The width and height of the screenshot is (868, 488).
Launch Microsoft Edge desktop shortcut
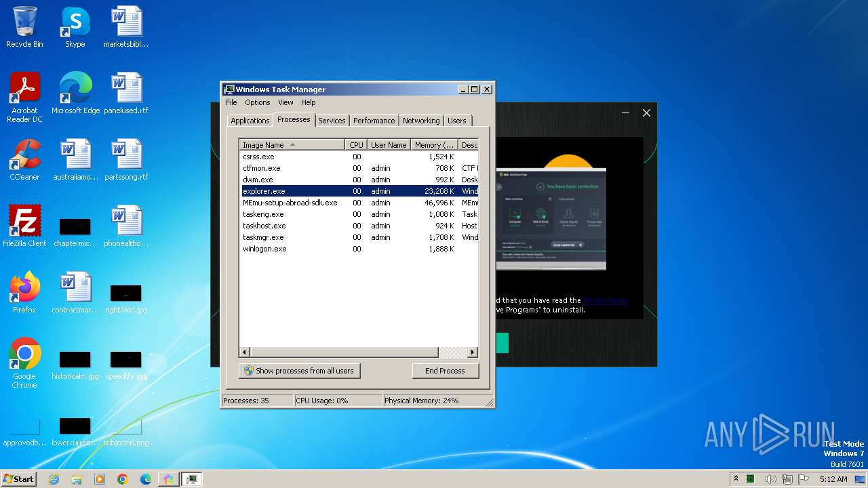click(x=75, y=94)
